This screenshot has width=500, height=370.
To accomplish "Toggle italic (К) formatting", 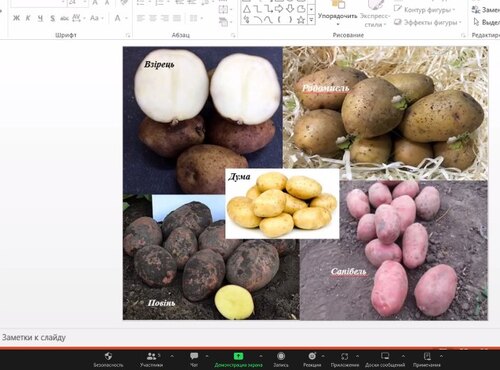I will coord(28,18).
